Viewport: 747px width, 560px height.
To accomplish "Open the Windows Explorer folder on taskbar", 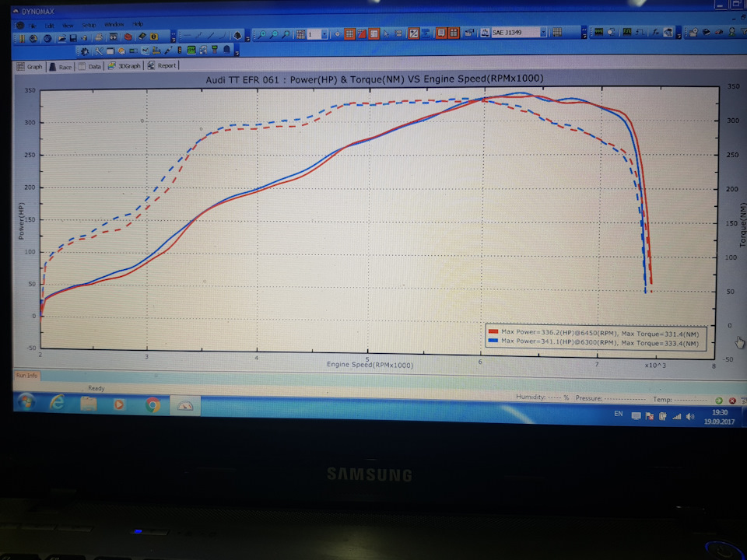I will tap(89, 404).
